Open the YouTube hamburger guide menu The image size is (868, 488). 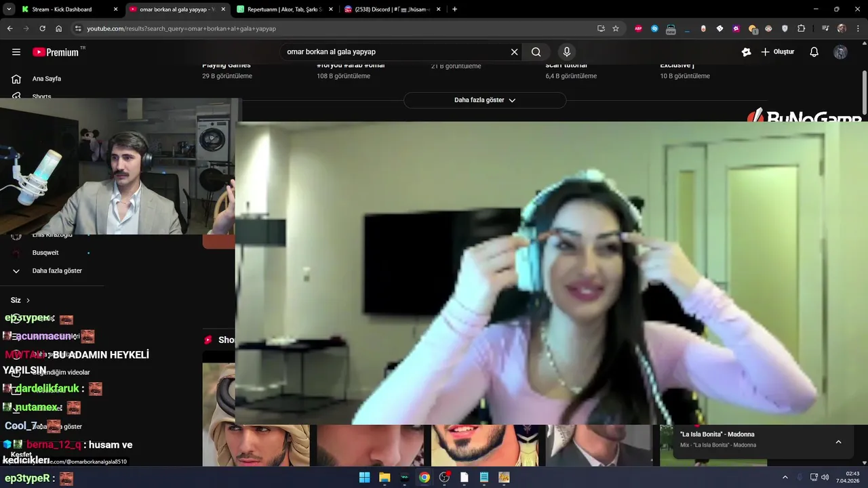tap(16, 52)
